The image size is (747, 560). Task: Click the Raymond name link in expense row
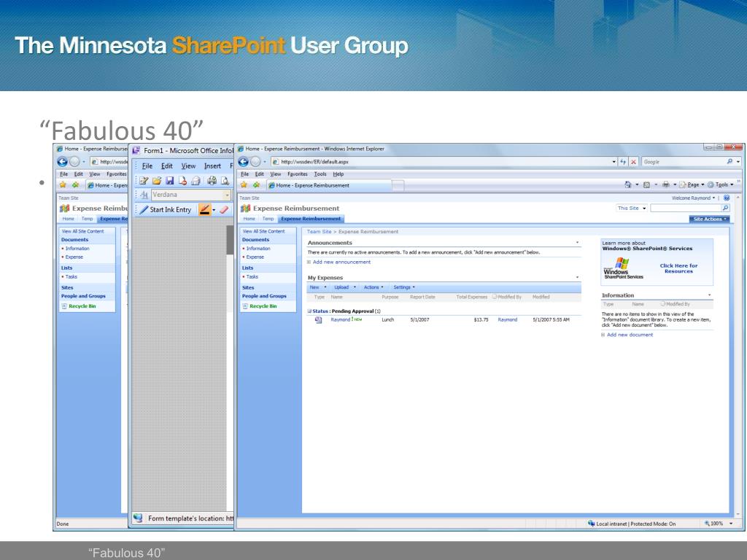click(340, 320)
